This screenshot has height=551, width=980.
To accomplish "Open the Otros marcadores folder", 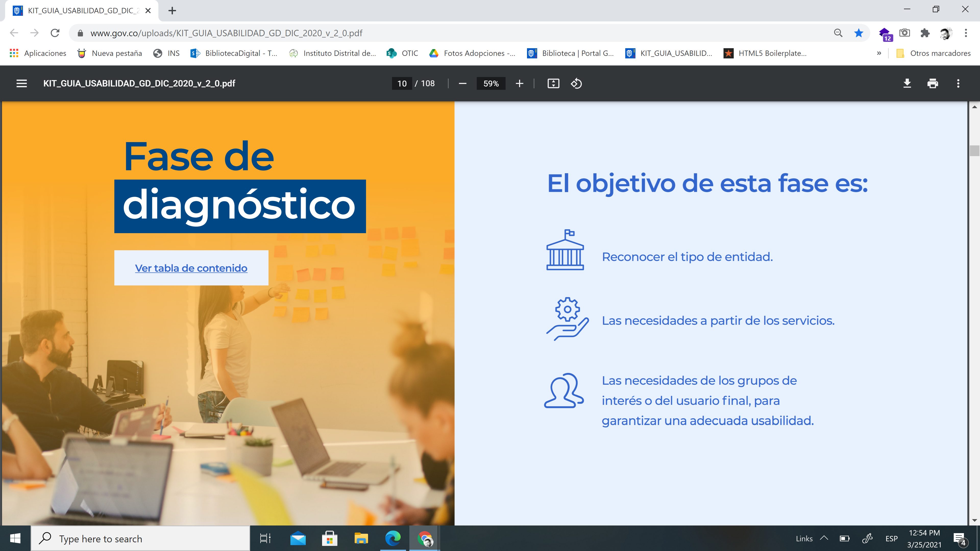I will [934, 53].
